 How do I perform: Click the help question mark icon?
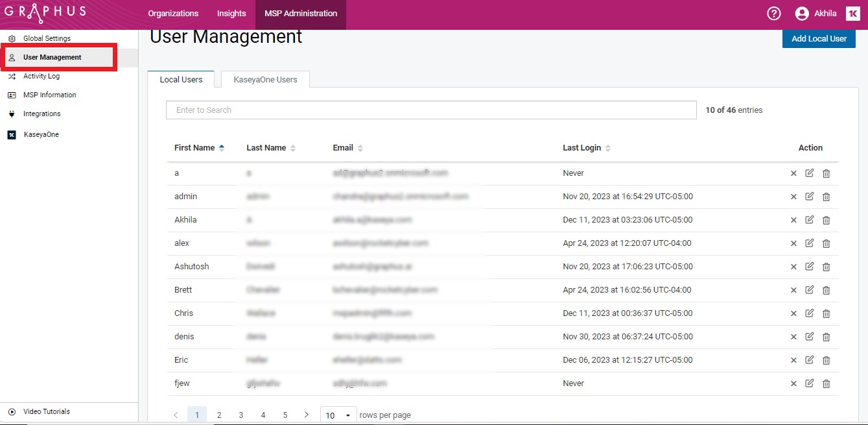pos(773,13)
